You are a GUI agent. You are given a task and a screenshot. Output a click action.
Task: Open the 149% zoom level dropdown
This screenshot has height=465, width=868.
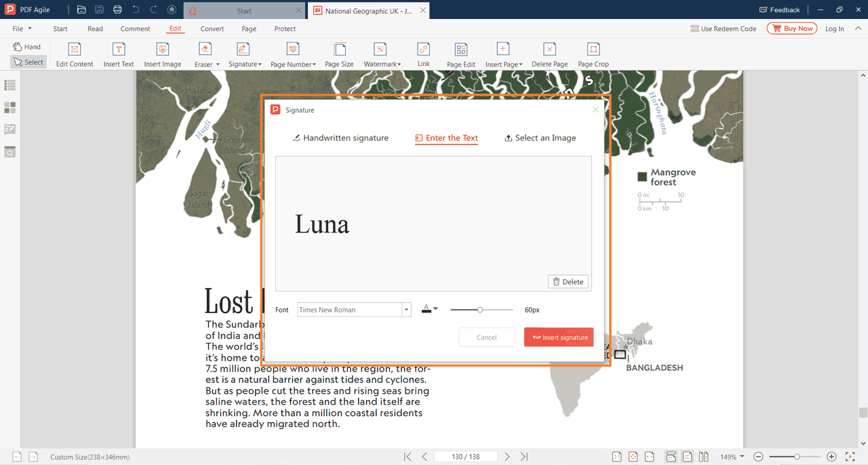pos(732,457)
